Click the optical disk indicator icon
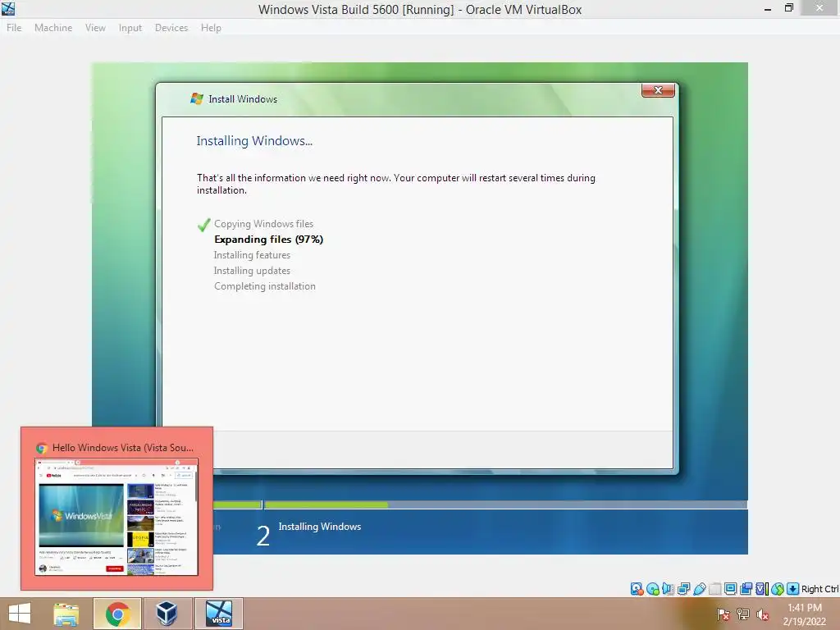The width and height of the screenshot is (840, 630). click(652, 589)
